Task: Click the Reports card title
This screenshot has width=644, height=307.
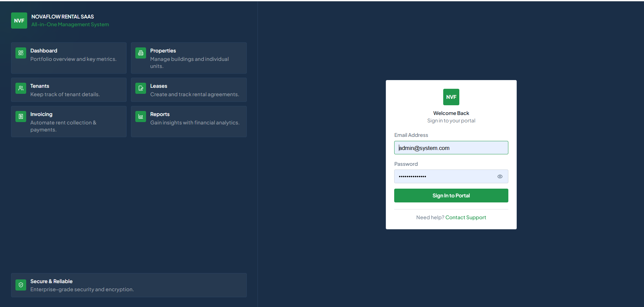Action: point(160,114)
